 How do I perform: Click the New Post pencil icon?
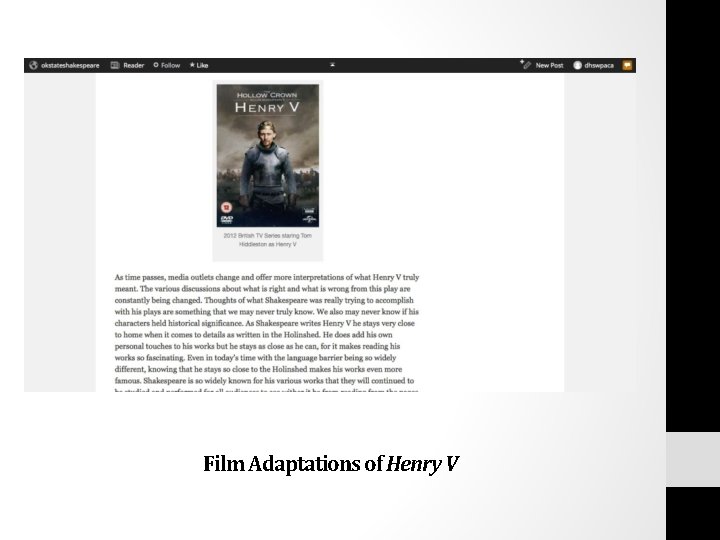point(525,64)
